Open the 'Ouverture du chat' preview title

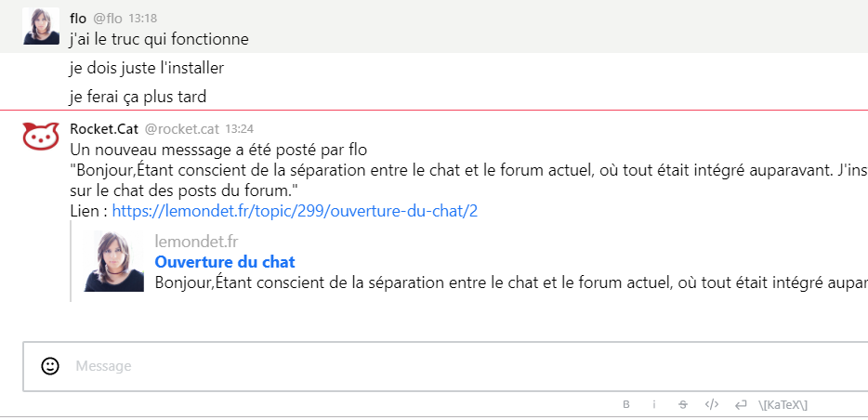pyautogui.click(x=225, y=262)
